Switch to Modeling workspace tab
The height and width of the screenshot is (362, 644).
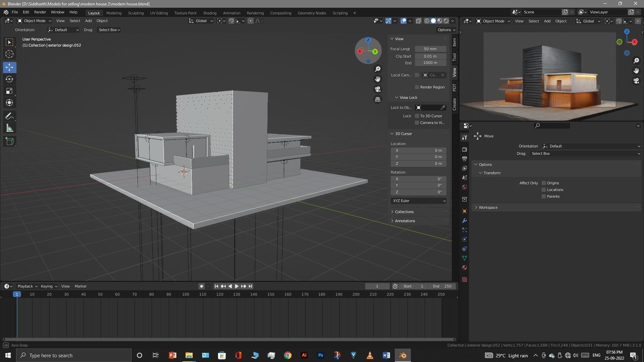[114, 13]
